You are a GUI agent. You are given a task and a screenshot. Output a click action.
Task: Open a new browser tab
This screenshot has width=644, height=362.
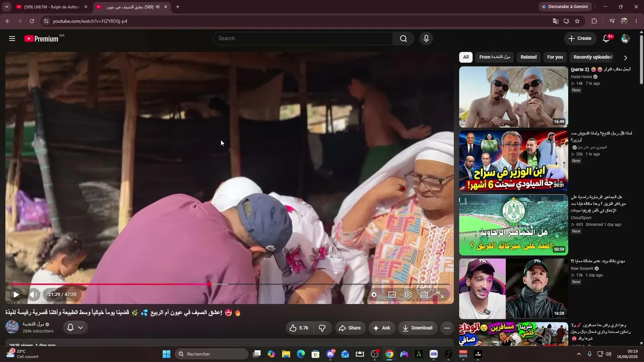(x=178, y=7)
